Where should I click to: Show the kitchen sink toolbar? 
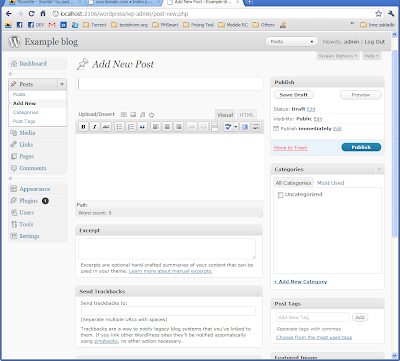(256, 127)
